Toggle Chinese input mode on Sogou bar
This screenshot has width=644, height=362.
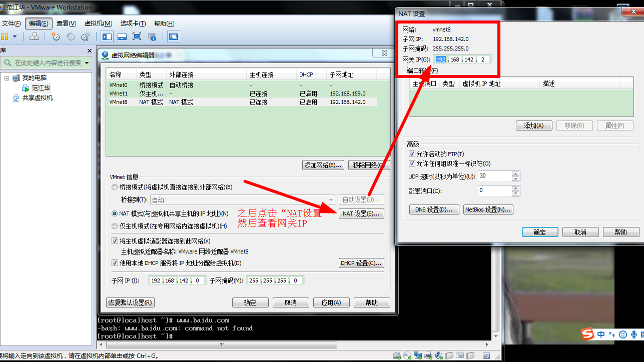coord(601,334)
